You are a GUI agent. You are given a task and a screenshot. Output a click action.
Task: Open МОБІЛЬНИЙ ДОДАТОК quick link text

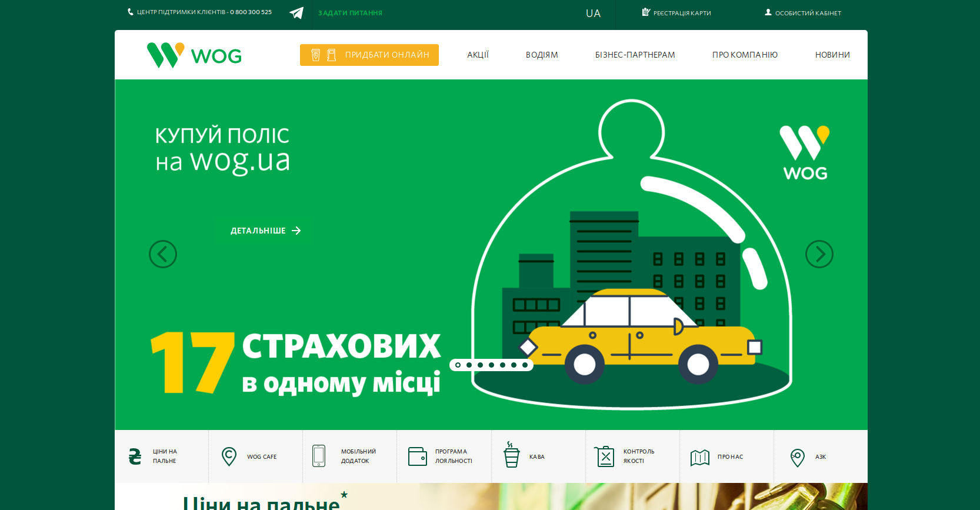click(x=358, y=456)
